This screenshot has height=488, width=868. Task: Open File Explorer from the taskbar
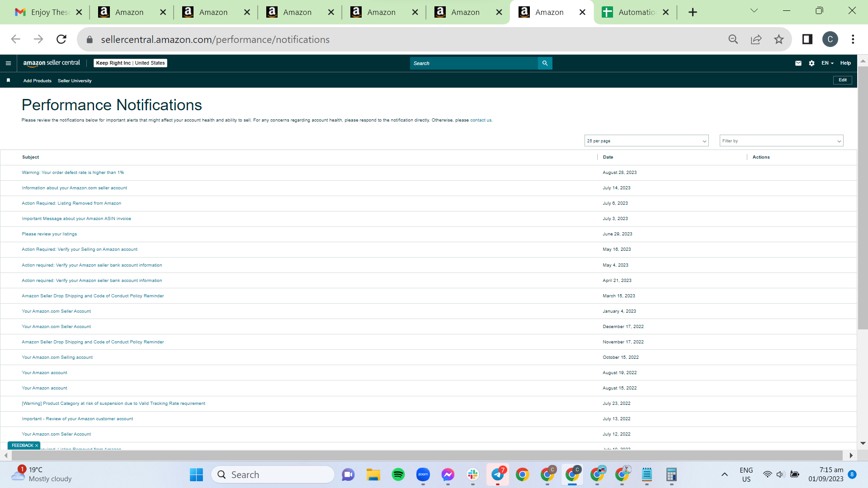(373, 475)
